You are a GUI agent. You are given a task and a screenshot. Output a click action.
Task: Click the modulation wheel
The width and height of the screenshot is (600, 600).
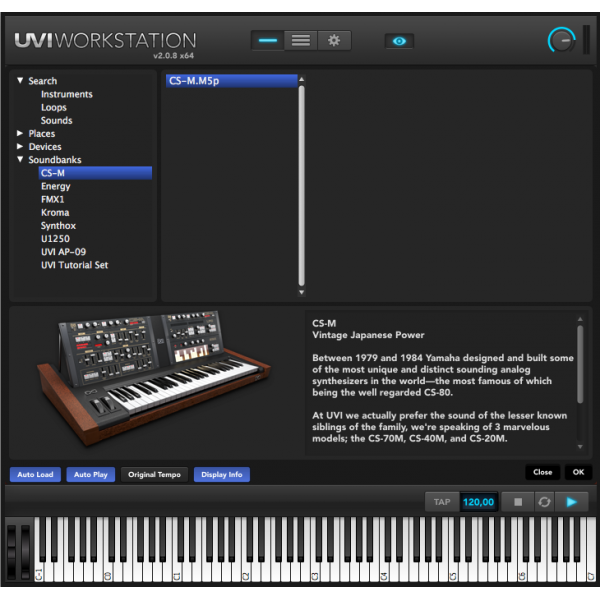tap(25, 551)
